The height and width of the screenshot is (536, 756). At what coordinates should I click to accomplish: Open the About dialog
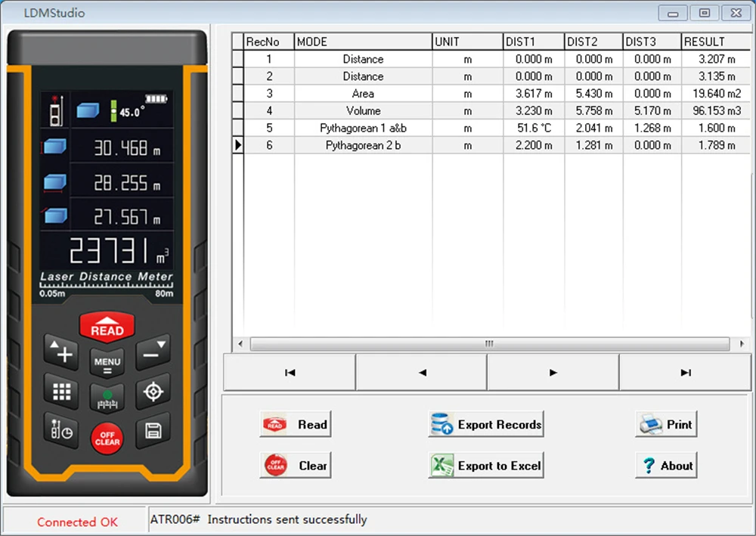point(666,465)
